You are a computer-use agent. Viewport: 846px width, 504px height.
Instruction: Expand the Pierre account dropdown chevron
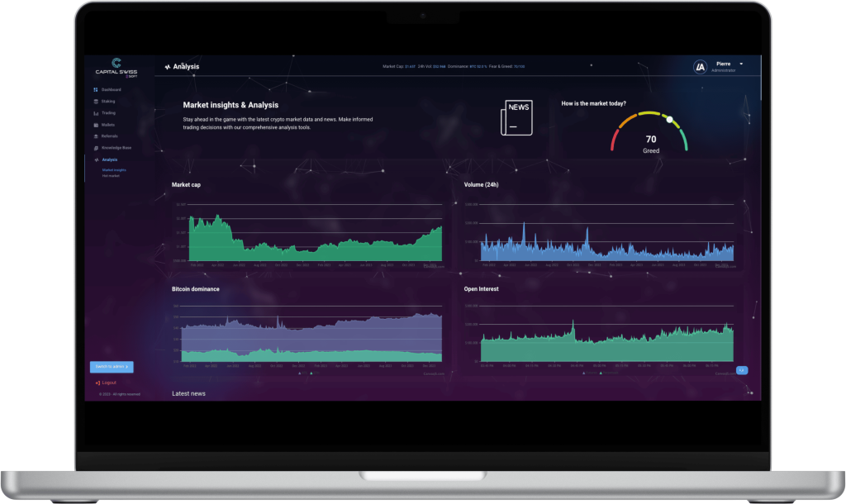click(x=741, y=64)
